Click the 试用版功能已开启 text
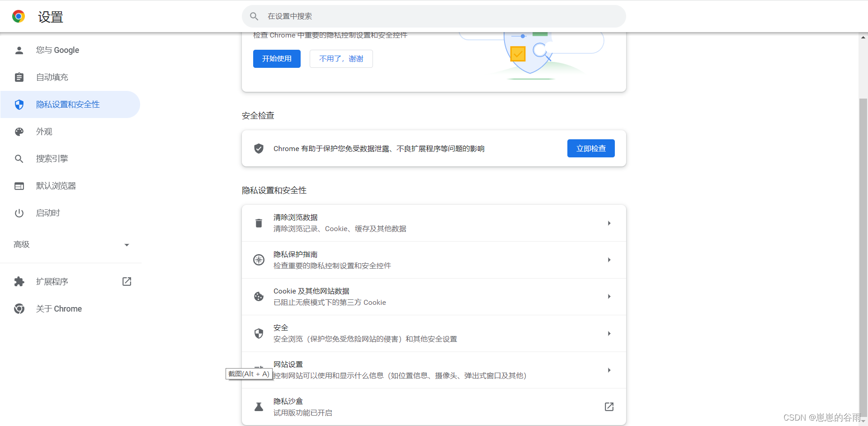The height and width of the screenshot is (426, 868). pyautogui.click(x=303, y=413)
